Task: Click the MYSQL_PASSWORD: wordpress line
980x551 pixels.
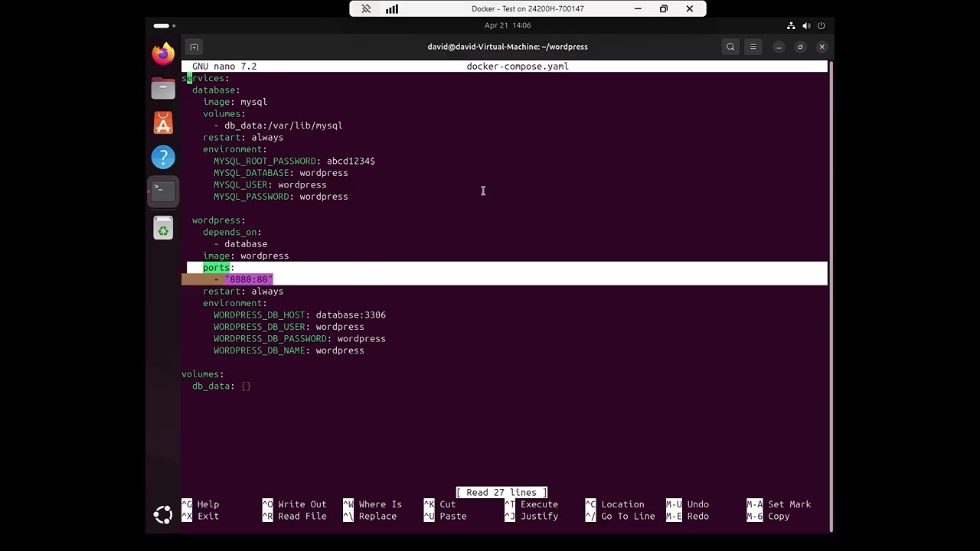Action: click(281, 197)
